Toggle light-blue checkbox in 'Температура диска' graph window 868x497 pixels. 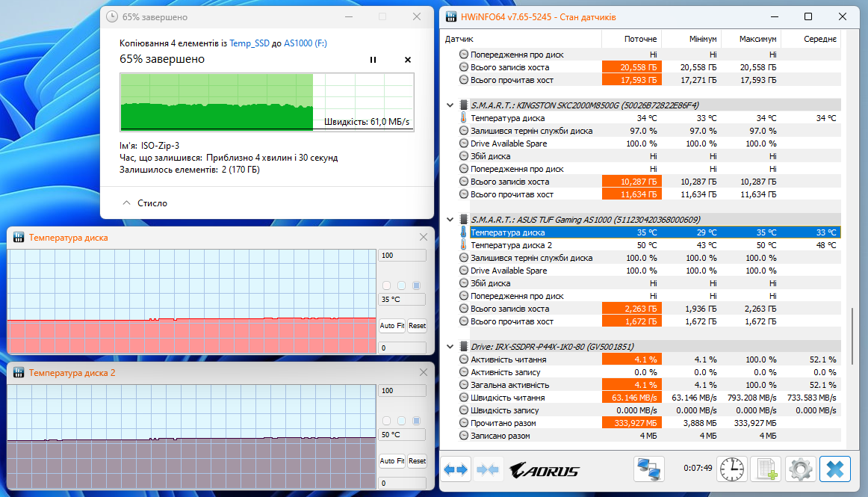click(x=401, y=285)
